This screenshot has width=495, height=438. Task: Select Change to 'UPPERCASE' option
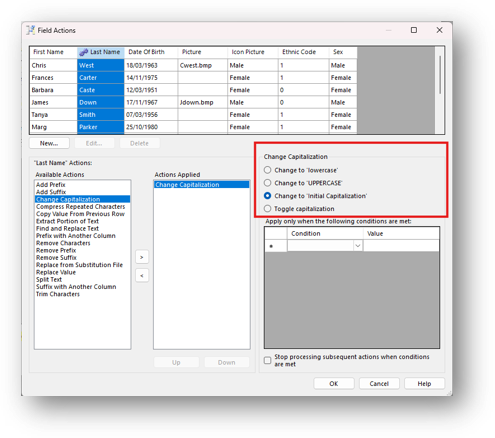pyautogui.click(x=268, y=183)
